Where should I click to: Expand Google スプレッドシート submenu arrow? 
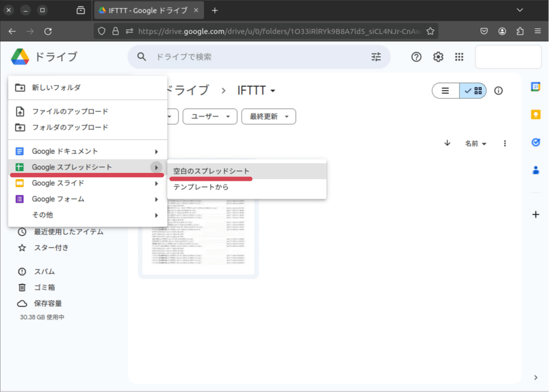point(156,167)
